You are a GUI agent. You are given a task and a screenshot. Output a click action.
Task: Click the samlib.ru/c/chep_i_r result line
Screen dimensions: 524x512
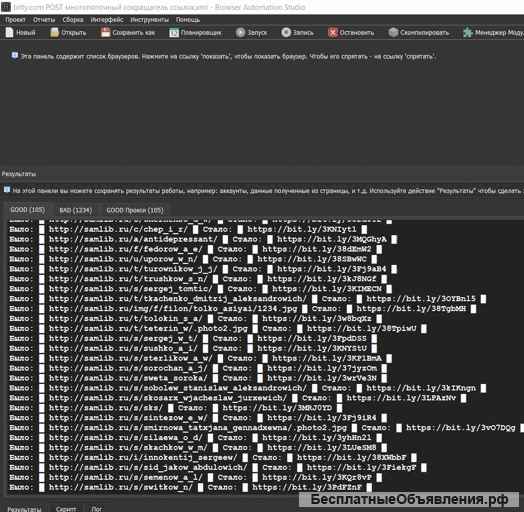[x=188, y=229]
